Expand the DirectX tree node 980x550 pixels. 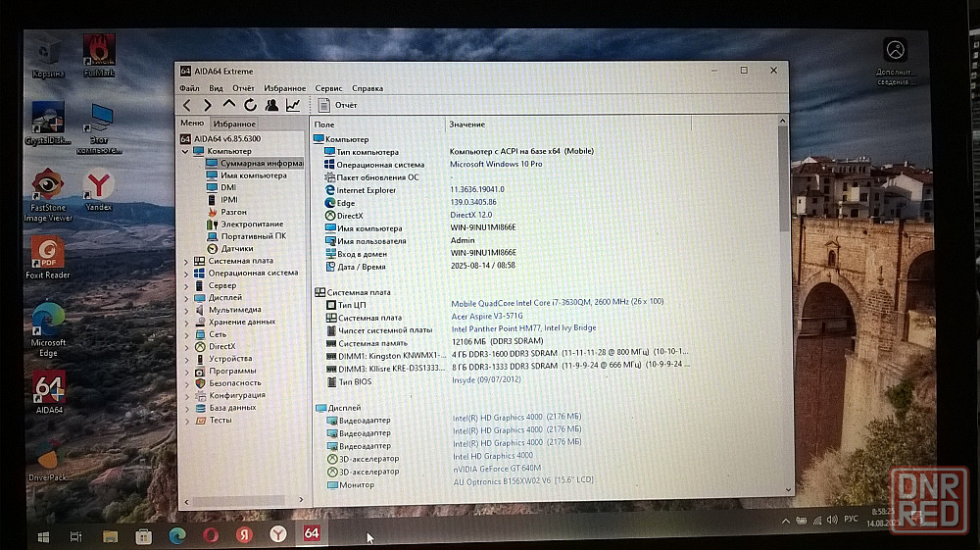tap(186, 347)
